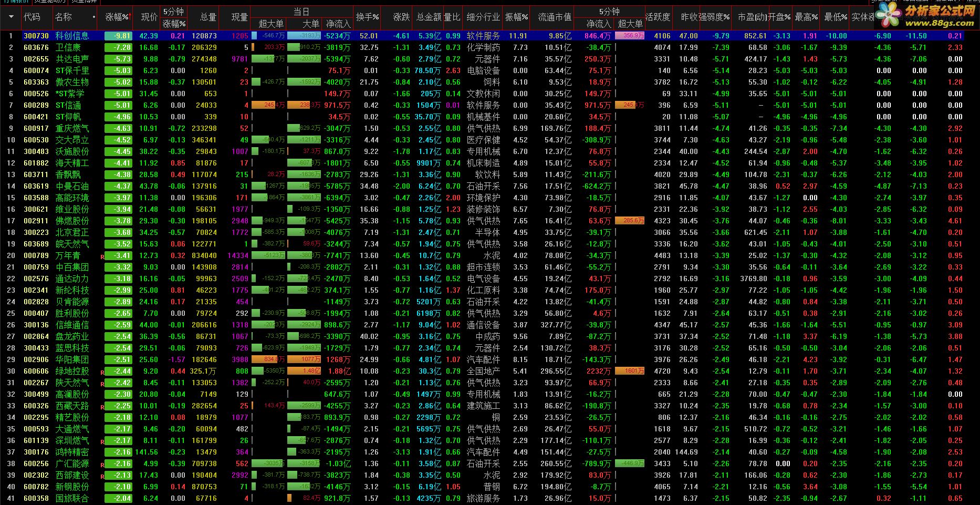980x505 pixels.
Task: Sort by the 名称 column header
Action: point(64,17)
